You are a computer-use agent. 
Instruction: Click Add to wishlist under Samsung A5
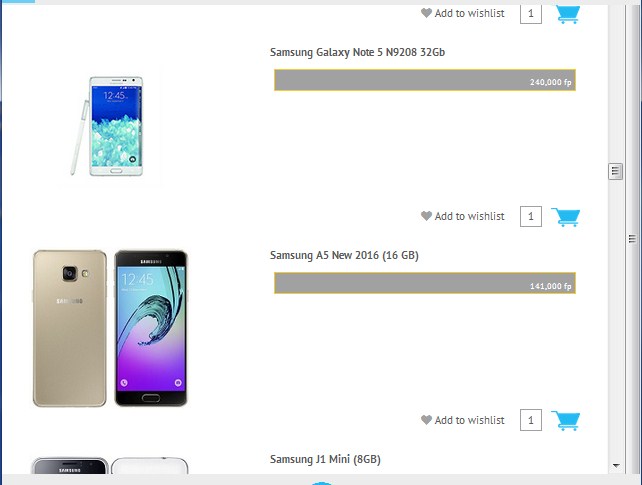coord(469,420)
